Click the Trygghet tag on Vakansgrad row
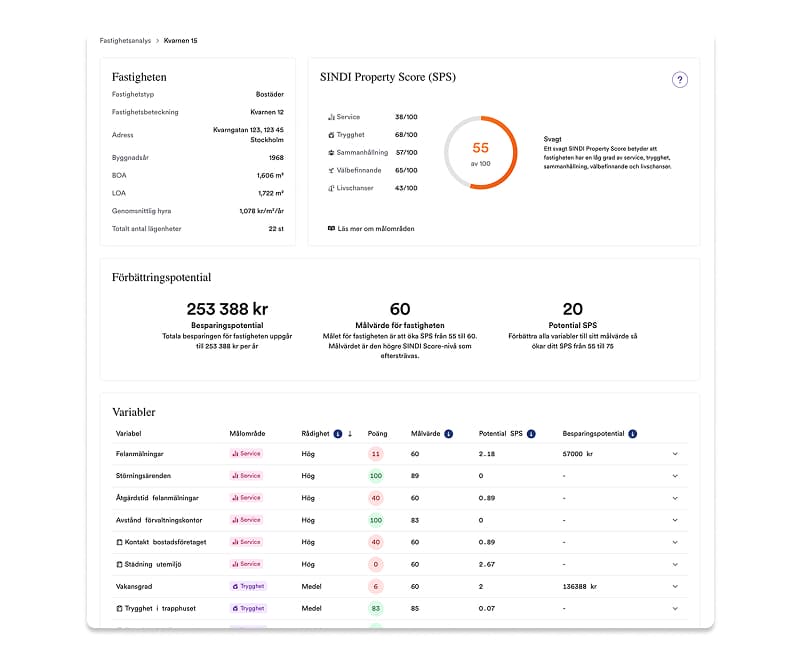Viewport: 800px width, 659px height. pos(248,586)
